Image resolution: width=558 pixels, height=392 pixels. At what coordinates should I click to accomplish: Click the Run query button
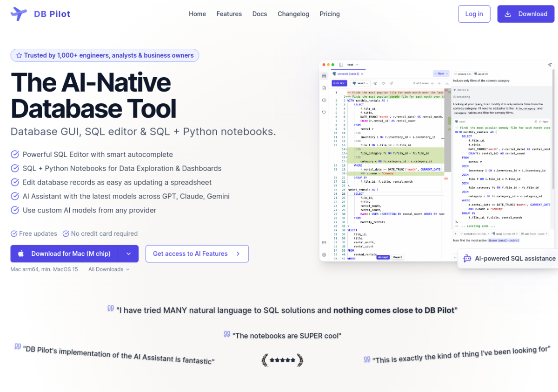339,83
